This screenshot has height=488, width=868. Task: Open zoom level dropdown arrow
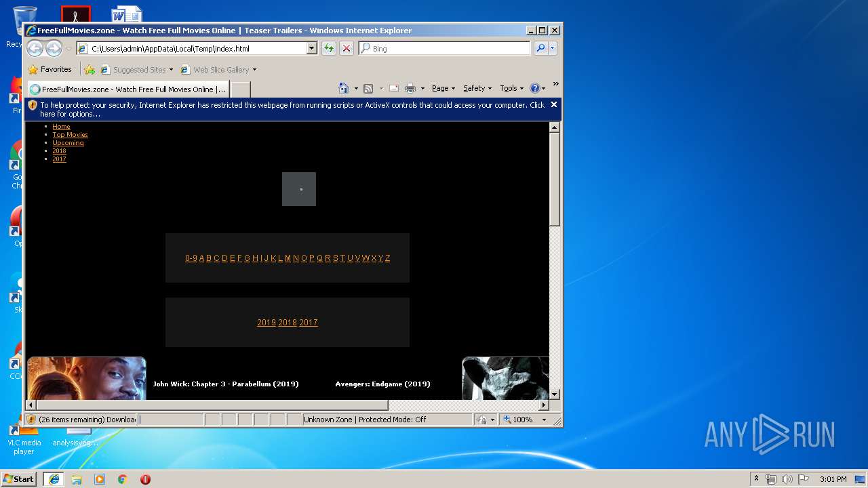coord(544,420)
